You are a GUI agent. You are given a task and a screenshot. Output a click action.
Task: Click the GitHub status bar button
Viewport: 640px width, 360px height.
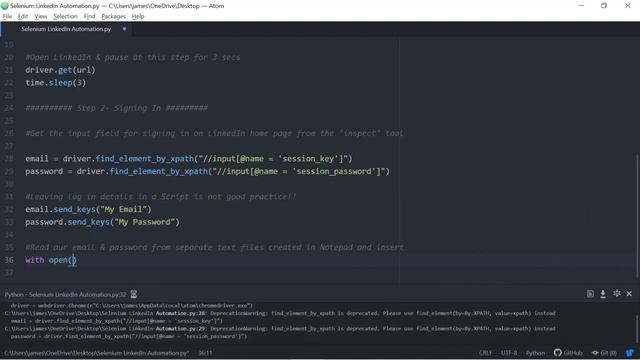568,353
